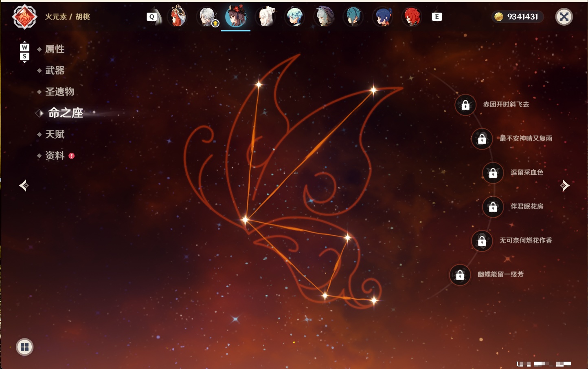
Task: View the constellation 伴君眠花房
Action: point(527,206)
